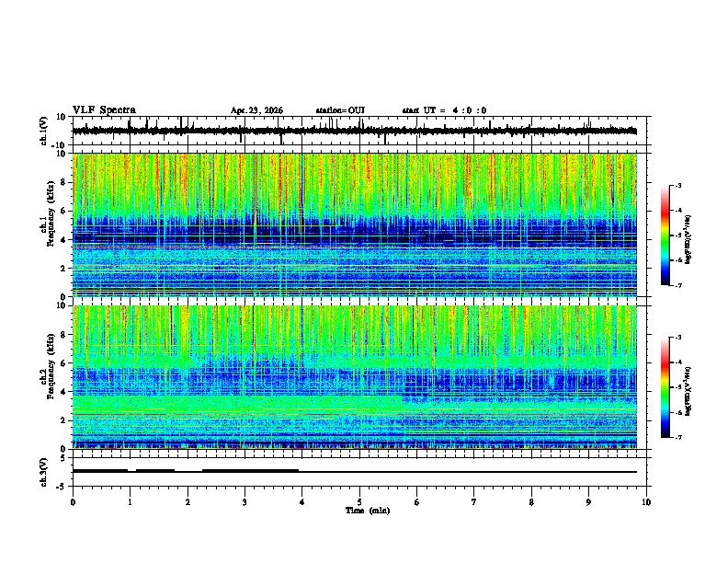The width and height of the screenshot is (728, 563).
Task: Click the start UT time label
Action: pyautogui.click(x=444, y=110)
